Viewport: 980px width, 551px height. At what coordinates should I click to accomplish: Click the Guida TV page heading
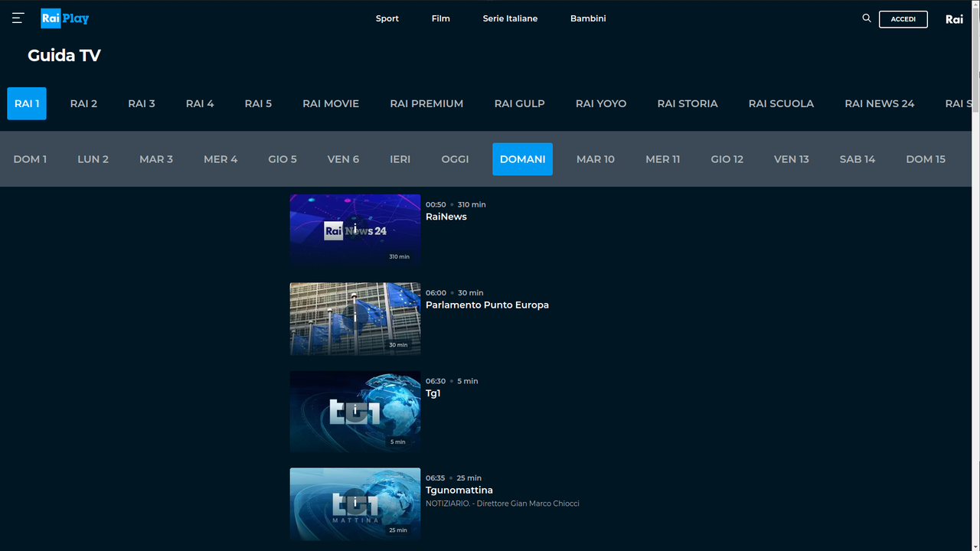(64, 55)
